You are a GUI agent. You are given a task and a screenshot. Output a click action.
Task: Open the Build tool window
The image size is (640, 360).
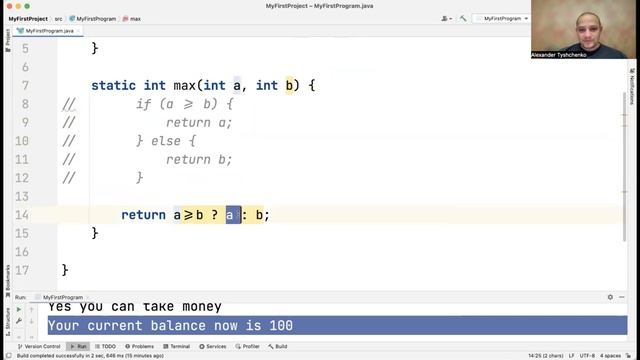(x=278, y=347)
